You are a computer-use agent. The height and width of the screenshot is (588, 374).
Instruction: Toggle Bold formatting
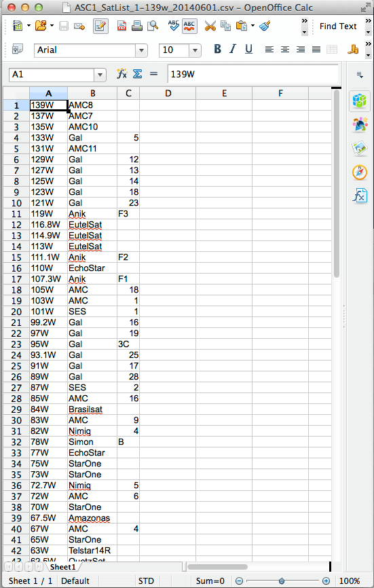tap(217, 49)
